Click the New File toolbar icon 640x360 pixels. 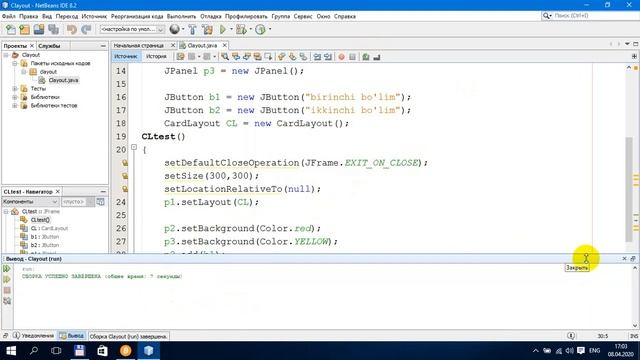click(11, 29)
